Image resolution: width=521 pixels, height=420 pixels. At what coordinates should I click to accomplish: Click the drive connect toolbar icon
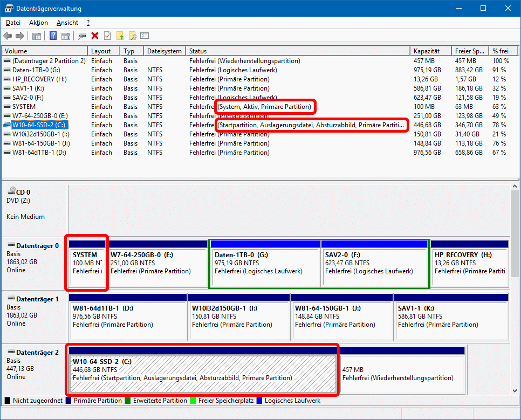(82, 36)
